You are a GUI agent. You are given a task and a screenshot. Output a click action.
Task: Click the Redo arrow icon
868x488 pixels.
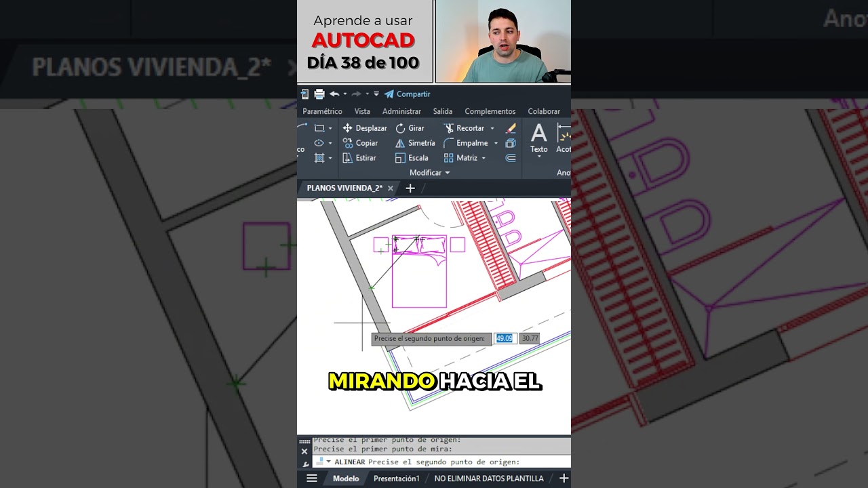coord(357,94)
